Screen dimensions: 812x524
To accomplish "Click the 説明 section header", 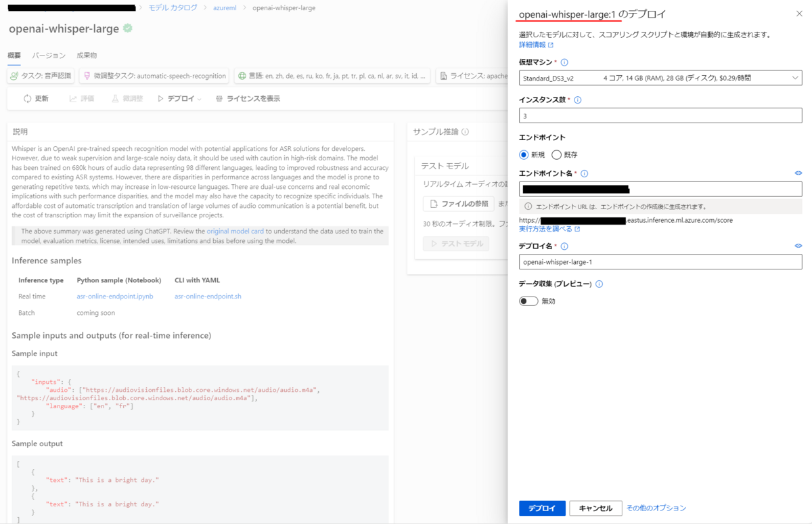I will [20, 131].
